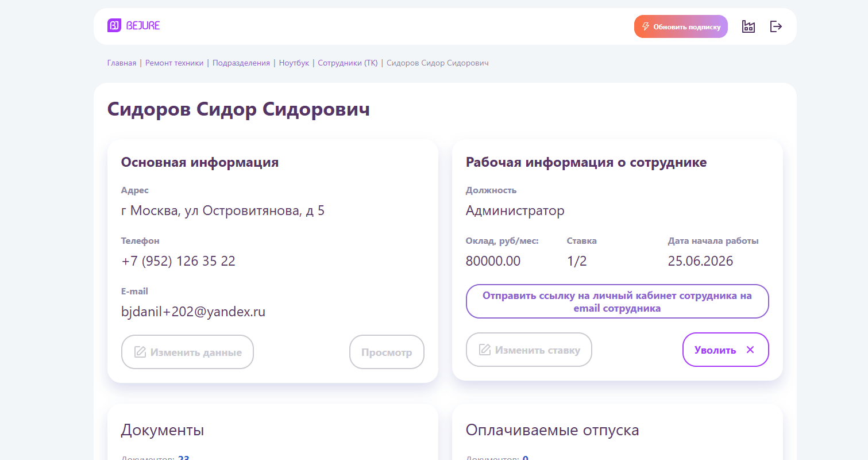Click the Изменить ставку button

[x=528, y=350]
